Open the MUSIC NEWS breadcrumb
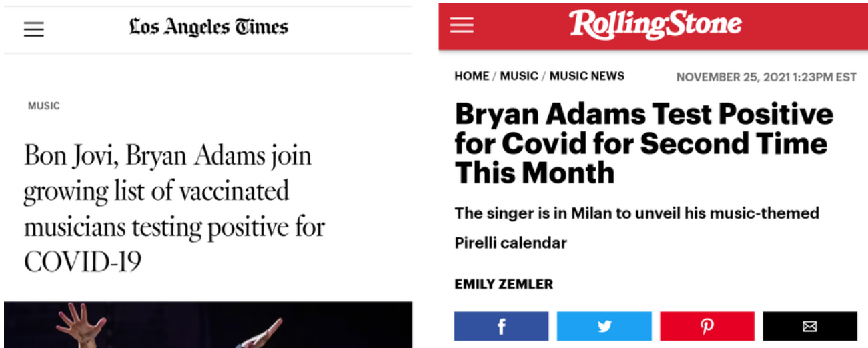Screen dimensions: 868x348 pyautogui.click(x=587, y=76)
